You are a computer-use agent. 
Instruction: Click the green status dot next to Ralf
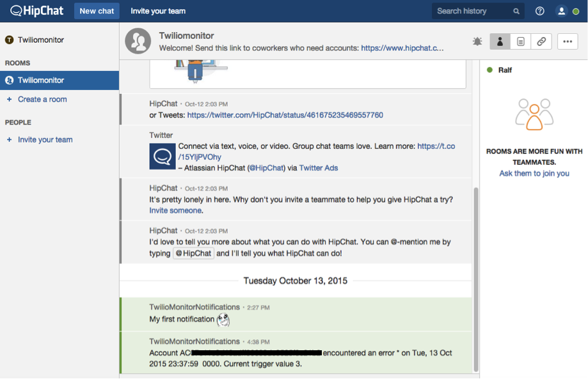489,70
